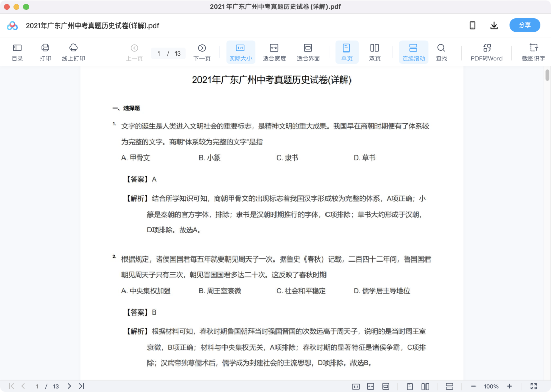Screen dimensions: 551x392
Task: Click the 一、选择题 section heading
Action: [126, 108]
